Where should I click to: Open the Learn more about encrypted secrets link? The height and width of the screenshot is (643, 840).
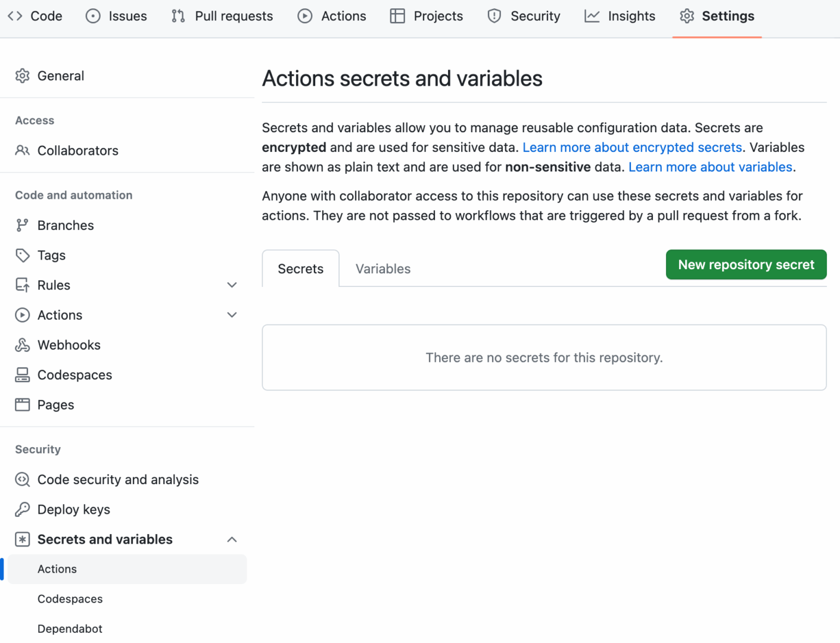[x=631, y=147]
